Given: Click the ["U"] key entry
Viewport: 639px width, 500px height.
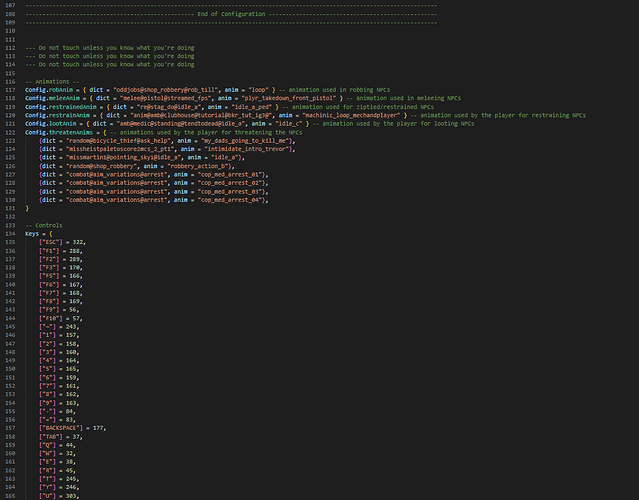Looking at the screenshot, I should (x=47, y=496).
